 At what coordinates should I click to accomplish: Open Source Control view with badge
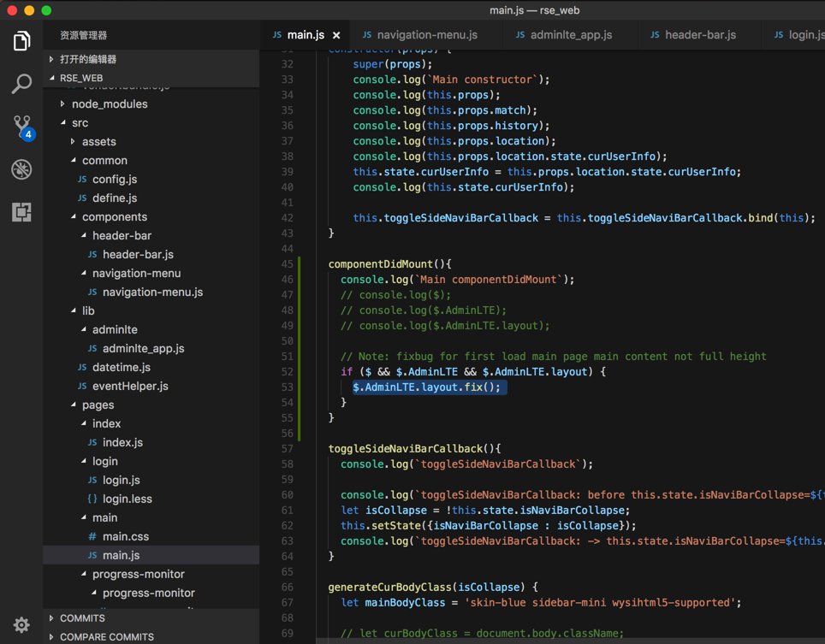coord(21,127)
